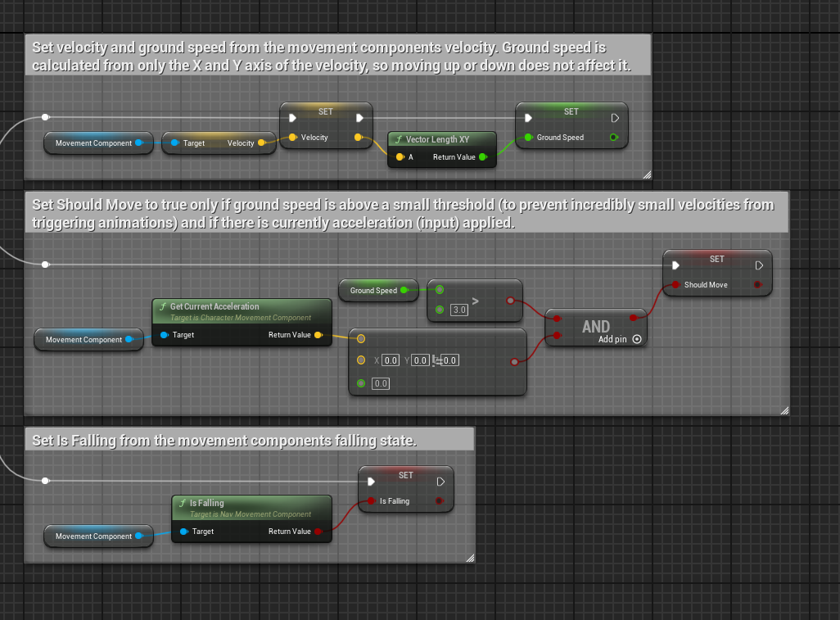Click the 3.0 value field on greater-than node
Screen dimensions: 840x620
459,310
